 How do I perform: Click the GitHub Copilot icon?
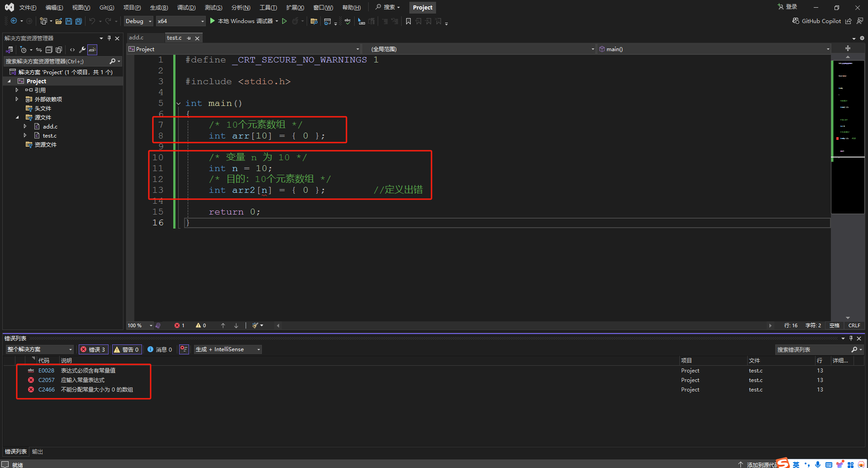(796, 21)
